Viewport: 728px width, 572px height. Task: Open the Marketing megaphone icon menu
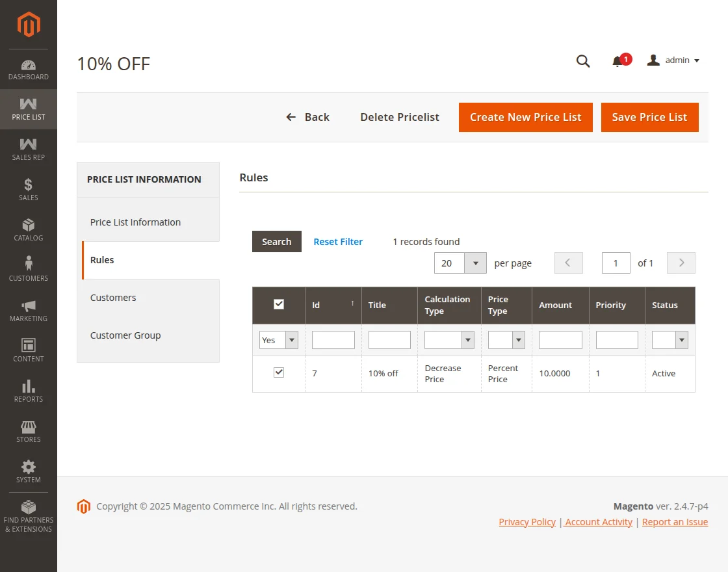click(x=29, y=306)
